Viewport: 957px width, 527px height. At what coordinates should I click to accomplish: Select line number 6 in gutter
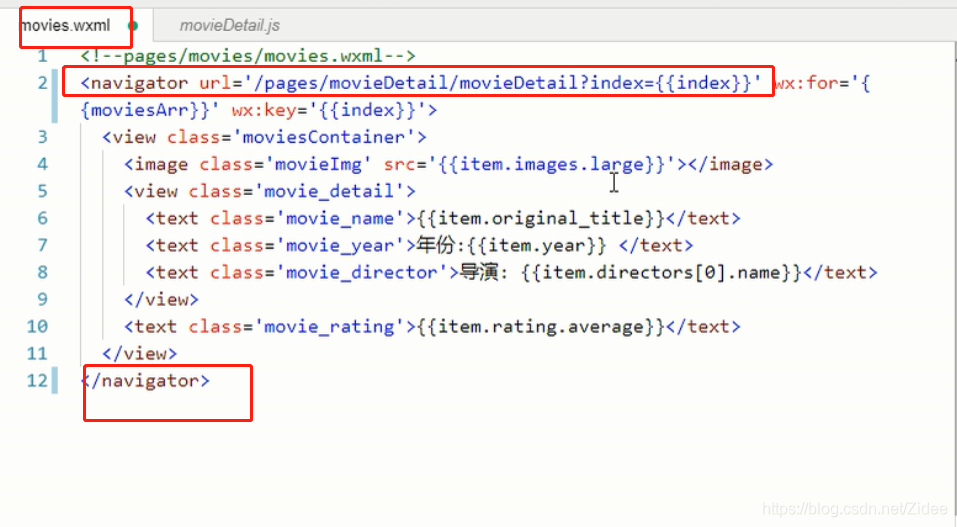(42, 218)
